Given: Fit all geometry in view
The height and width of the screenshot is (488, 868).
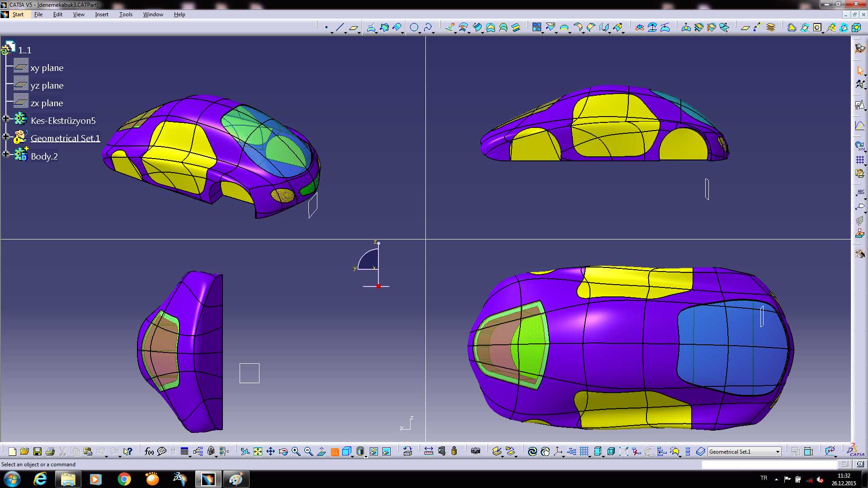Looking at the screenshot, I should coord(258,451).
